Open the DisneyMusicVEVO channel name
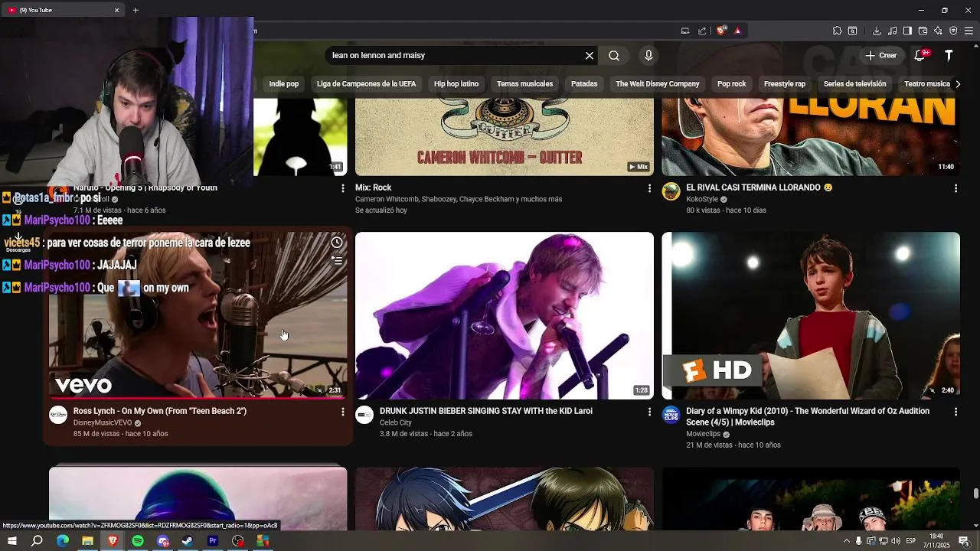Screen dimensions: 980x551 [x=103, y=422]
